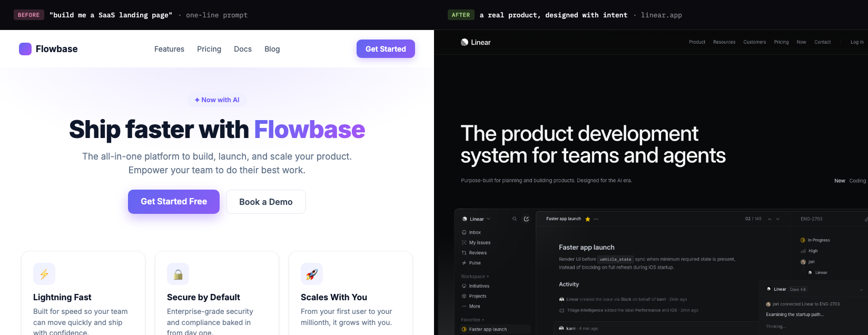Click the lightning bolt icon on Lightning Fast card
This screenshot has height=335, width=868.
click(44, 274)
